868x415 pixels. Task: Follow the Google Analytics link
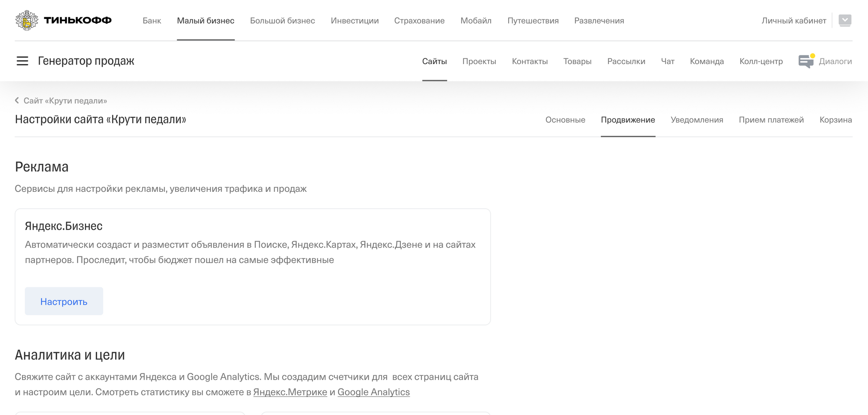pyautogui.click(x=373, y=392)
